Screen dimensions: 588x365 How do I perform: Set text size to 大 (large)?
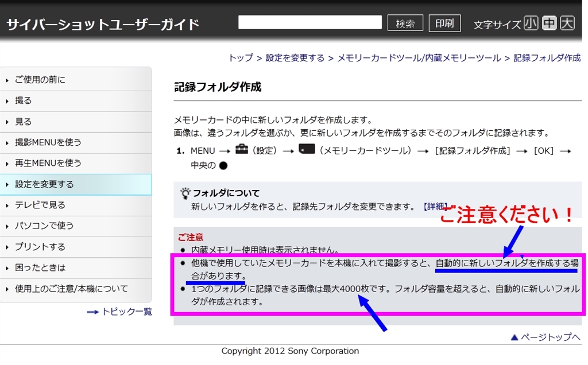[x=567, y=23]
